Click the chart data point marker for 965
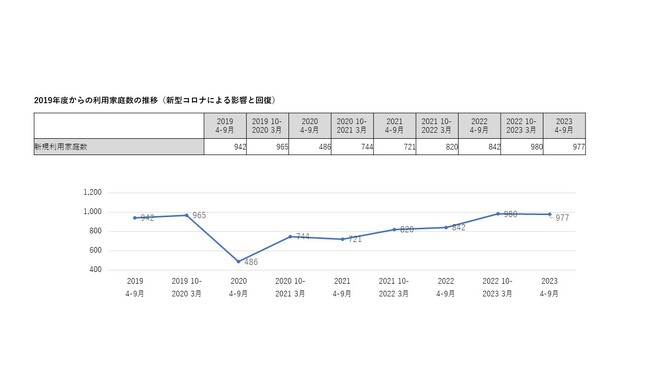Screen dimensions: 650x366 point(187,215)
